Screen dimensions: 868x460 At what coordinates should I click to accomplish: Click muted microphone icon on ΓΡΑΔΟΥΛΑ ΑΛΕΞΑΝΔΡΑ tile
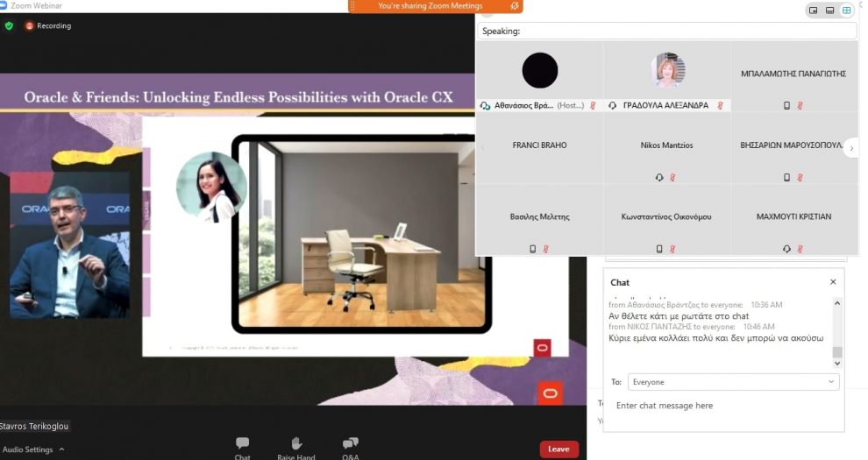(x=720, y=105)
